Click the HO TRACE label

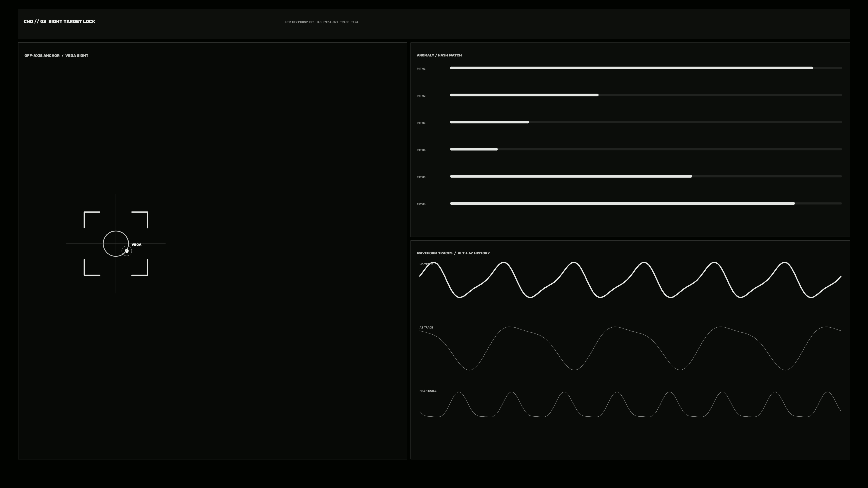426,264
